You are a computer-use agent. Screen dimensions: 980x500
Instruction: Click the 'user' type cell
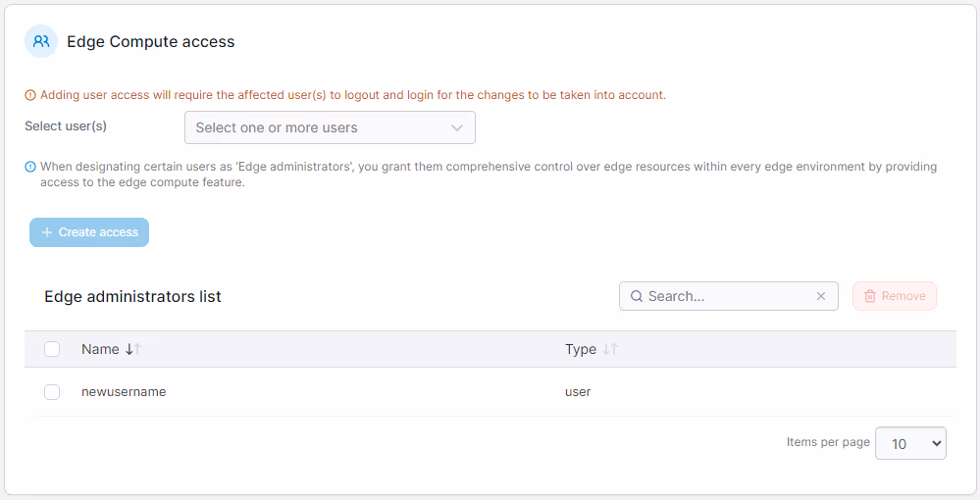[x=578, y=392]
